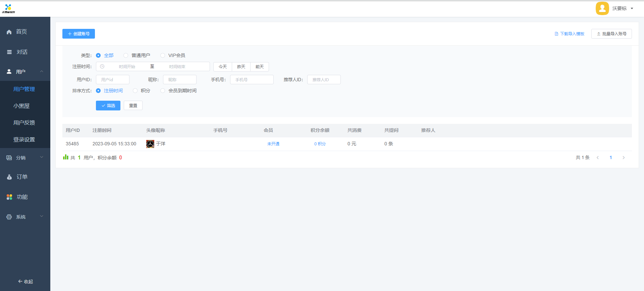Sort by 积分 radio option
Image resolution: width=644 pixels, height=291 pixels.
click(x=135, y=91)
